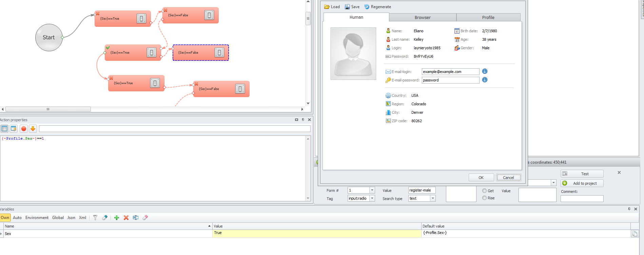Click the info icon beside E-mail-login
Viewport: 644px width, 255px height.
click(x=485, y=71)
